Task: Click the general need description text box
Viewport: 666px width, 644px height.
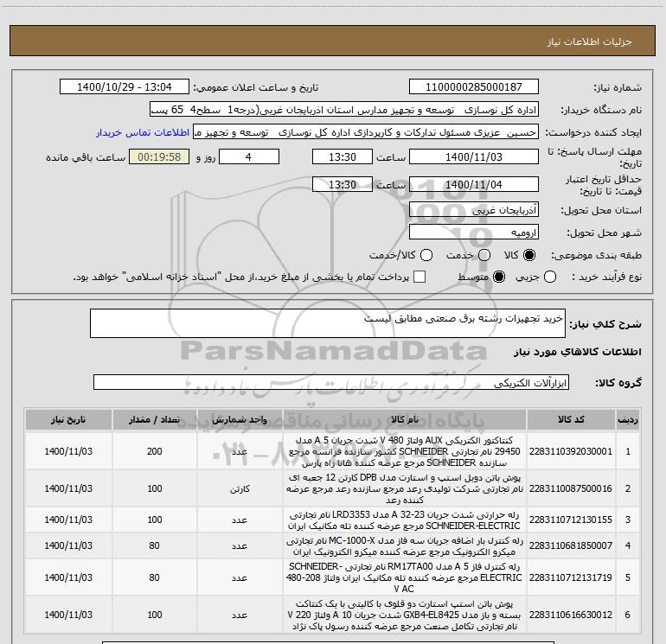Action: point(328,323)
